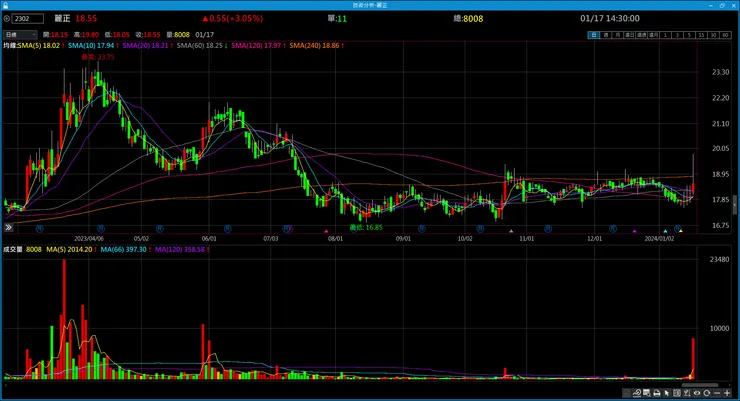
Task: Click the SMA(20) 18.21 indicator label
Action: coord(145,46)
